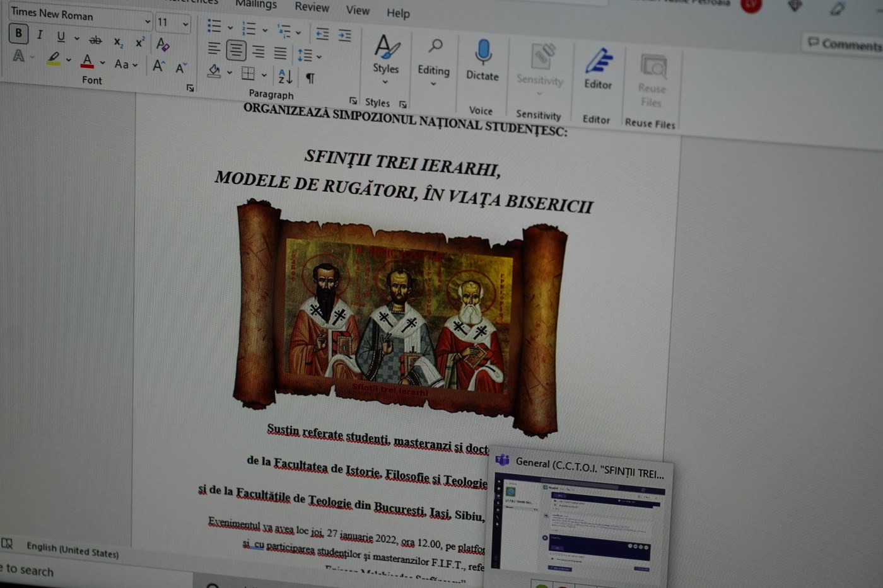Increase font size with A up icon
This screenshot has width=883, height=588.
(x=158, y=65)
